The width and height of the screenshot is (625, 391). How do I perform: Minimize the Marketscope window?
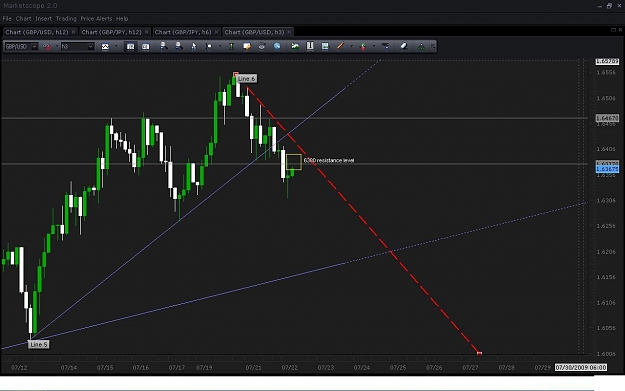coord(599,6)
